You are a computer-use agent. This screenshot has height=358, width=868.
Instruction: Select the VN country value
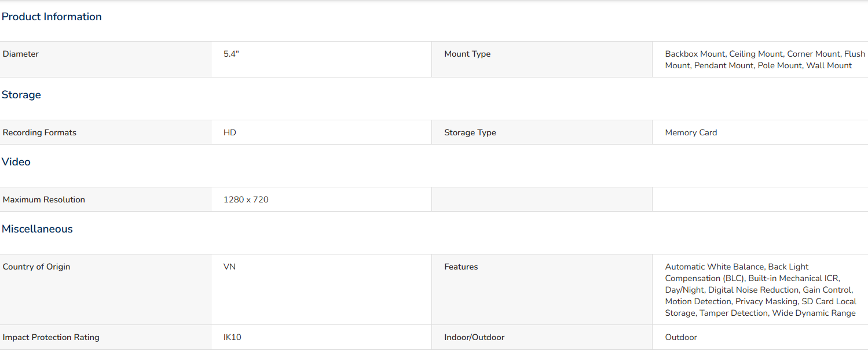pos(229,267)
